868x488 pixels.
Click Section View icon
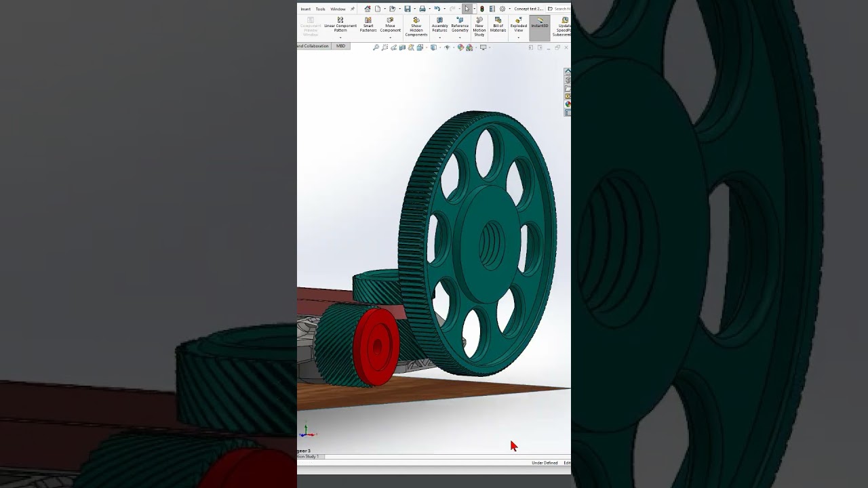tap(402, 47)
